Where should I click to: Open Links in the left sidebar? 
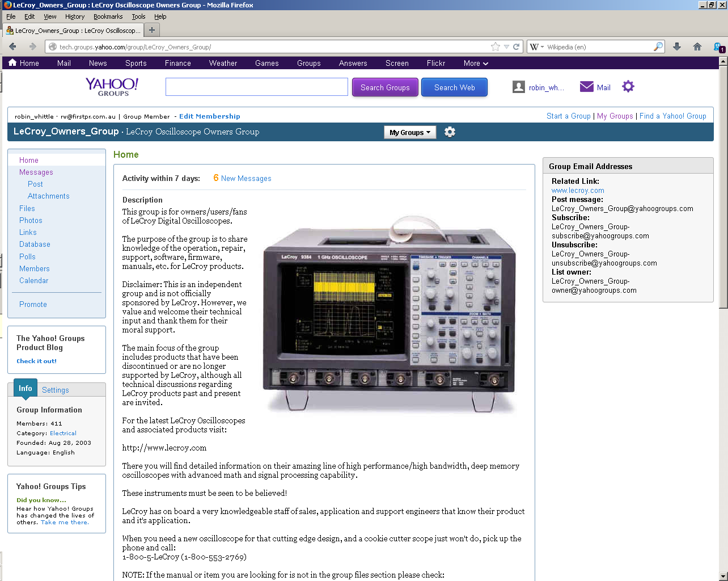pyautogui.click(x=28, y=232)
